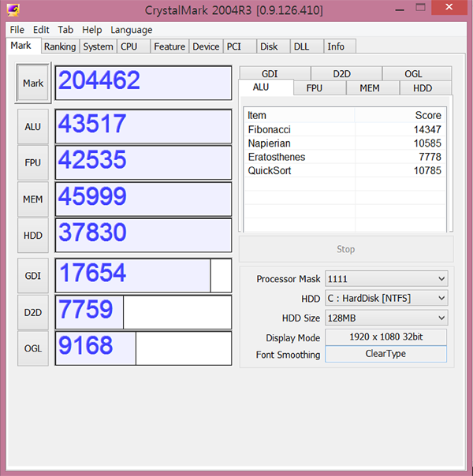
Task: Show ALU detail results tab
Action: pyautogui.click(x=266, y=87)
